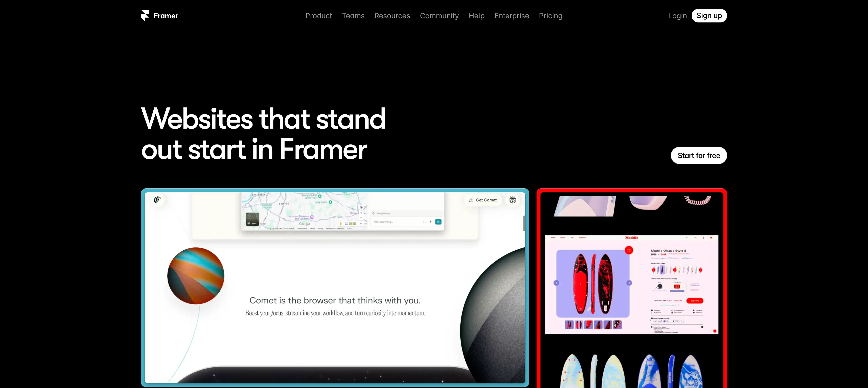Open the Teams nav item

[353, 16]
